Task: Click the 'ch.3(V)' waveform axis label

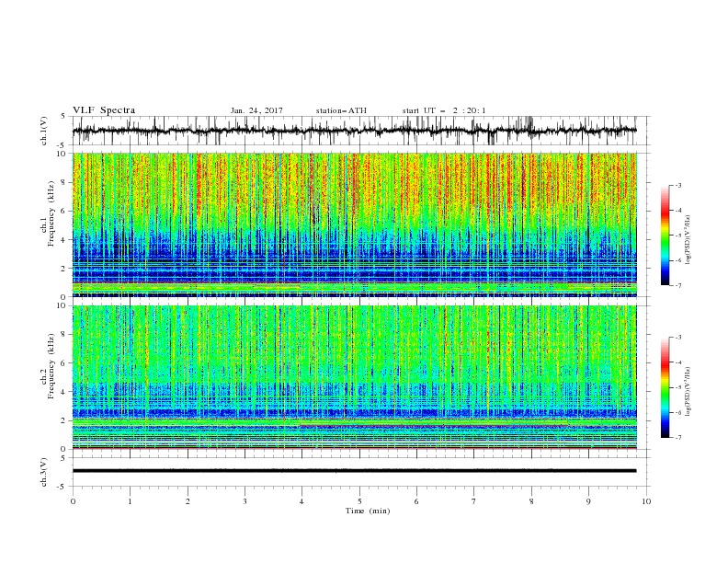Action: (x=44, y=472)
